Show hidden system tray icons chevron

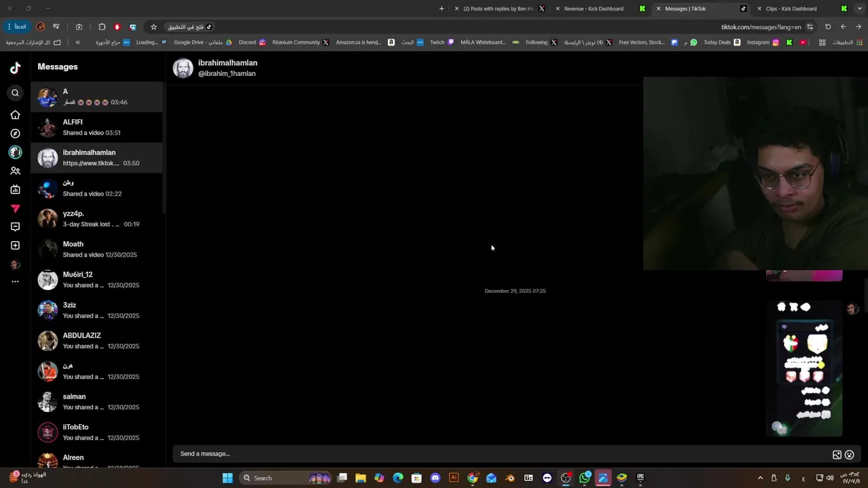coord(760,478)
